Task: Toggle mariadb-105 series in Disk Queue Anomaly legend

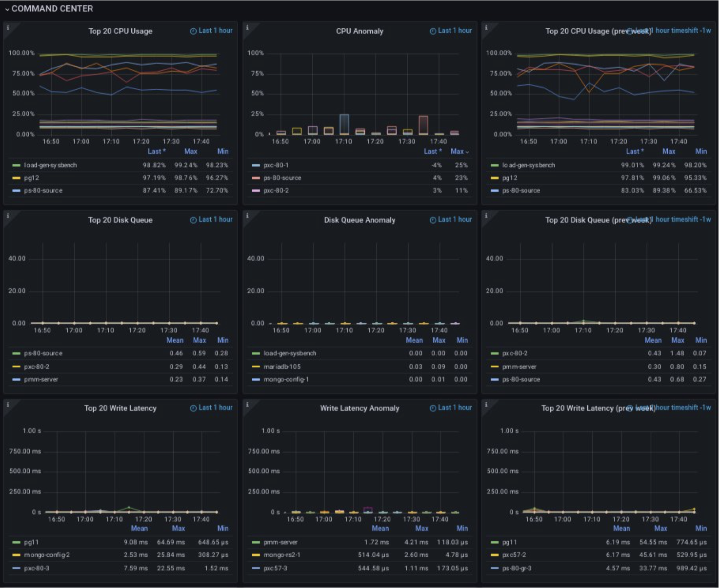Action: 282,367
